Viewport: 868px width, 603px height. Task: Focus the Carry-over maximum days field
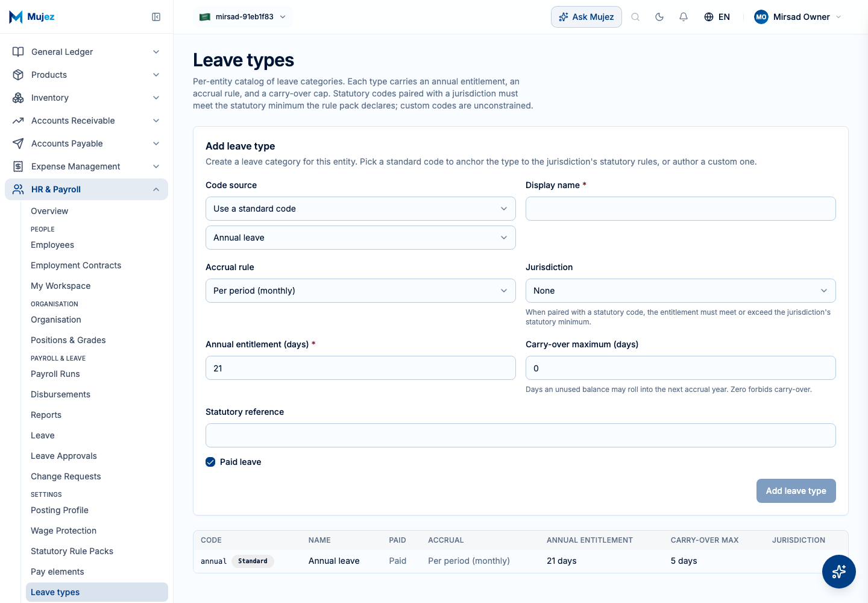pos(681,368)
